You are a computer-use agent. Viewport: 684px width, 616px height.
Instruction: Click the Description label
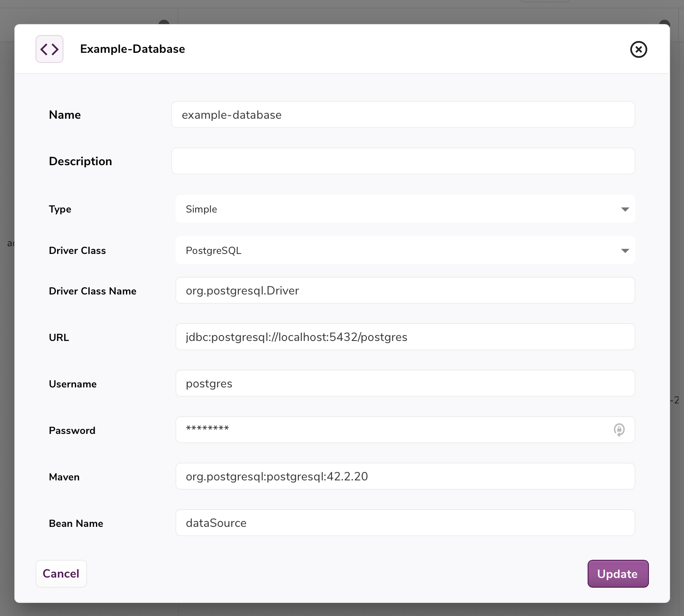(80, 161)
